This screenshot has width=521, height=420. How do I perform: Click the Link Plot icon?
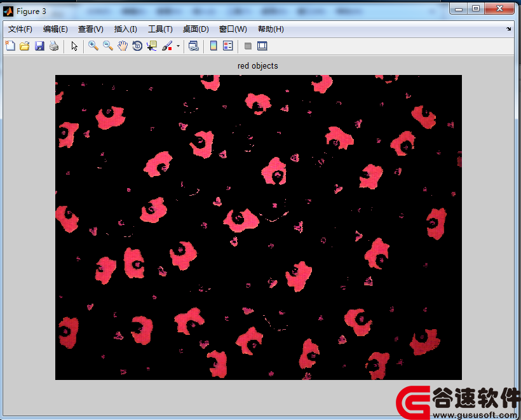pos(193,46)
